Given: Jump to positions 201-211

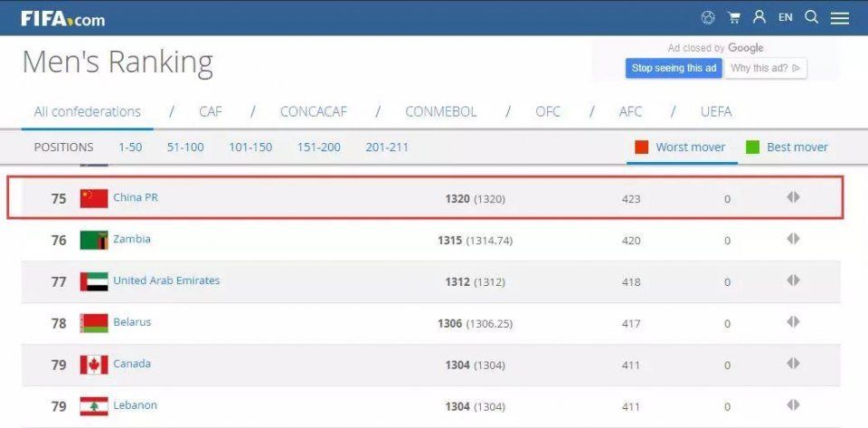Looking at the screenshot, I should [x=387, y=147].
